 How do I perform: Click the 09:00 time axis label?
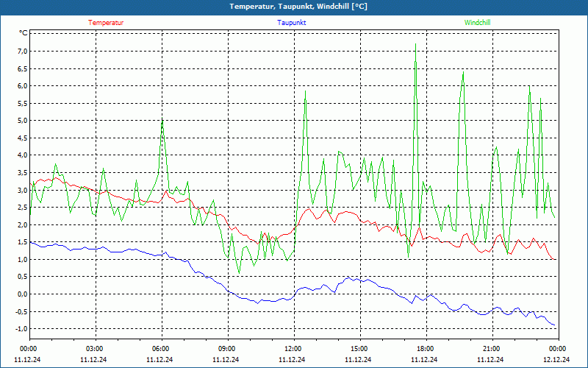tap(227, 349)
